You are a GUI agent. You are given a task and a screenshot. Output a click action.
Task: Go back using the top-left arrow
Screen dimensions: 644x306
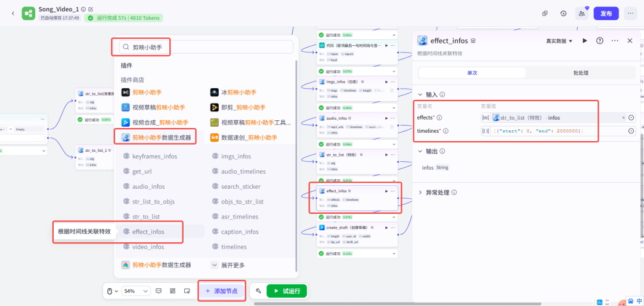13,13
